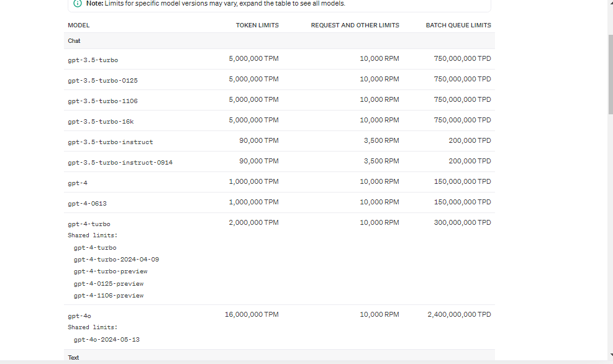Image resolution: width=613 pixels, height=364 pixels.
Task: Click the info icon beside the Note
Action: point(78,4)
